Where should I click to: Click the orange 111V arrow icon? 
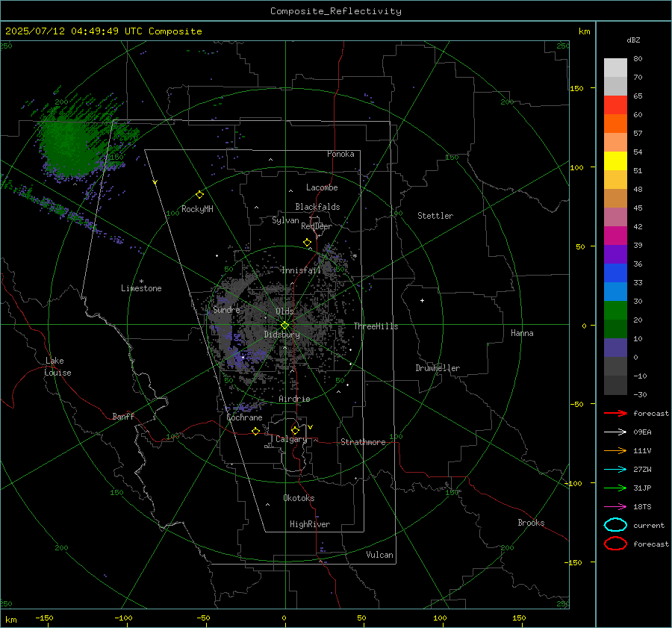click(615, 450)
